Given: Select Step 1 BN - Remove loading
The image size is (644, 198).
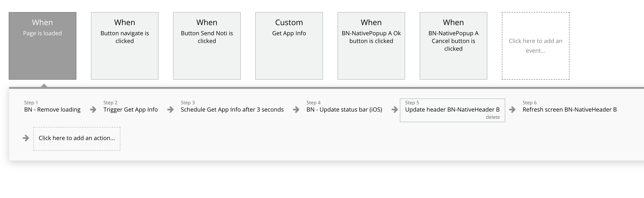Looking at the screenshot, I should (x=52, y=109).
